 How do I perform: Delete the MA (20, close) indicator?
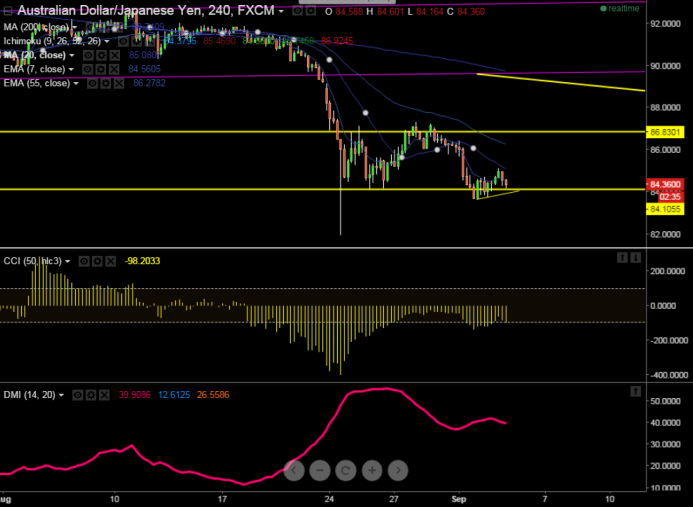coord(114,55)
